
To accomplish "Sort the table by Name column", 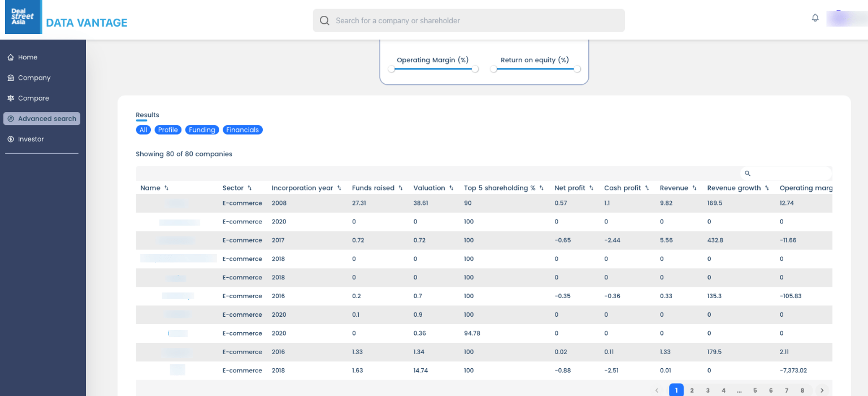I will [x=166, y=187].
